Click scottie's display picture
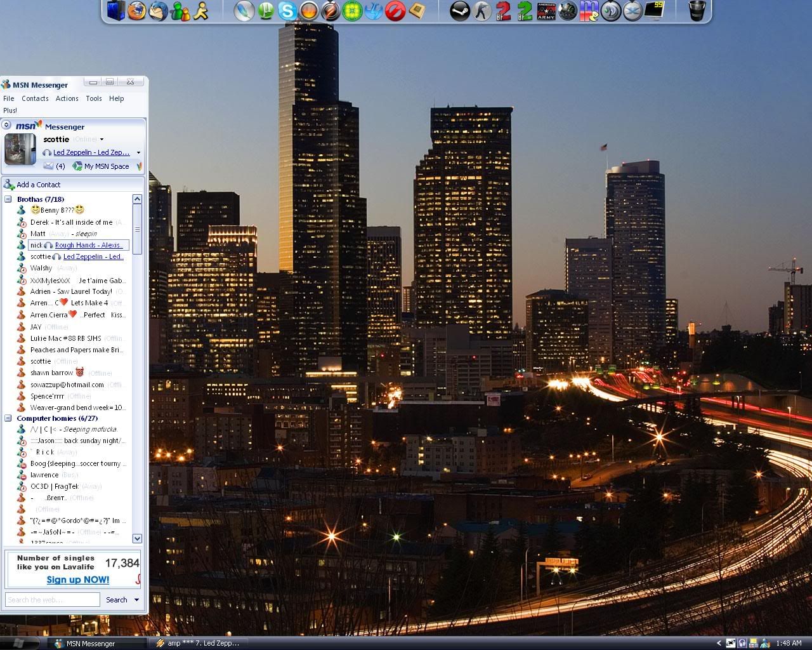 tap(20, 150)
